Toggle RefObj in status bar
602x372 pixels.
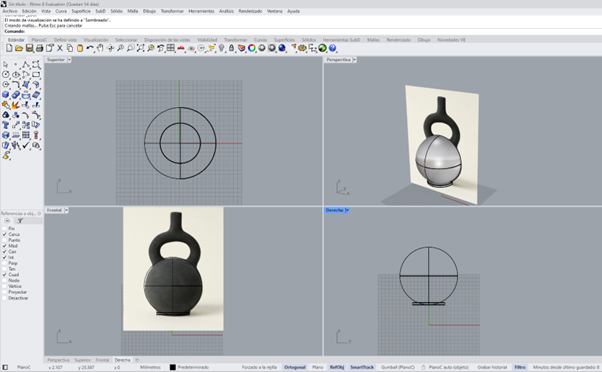(x=337, y=367)
